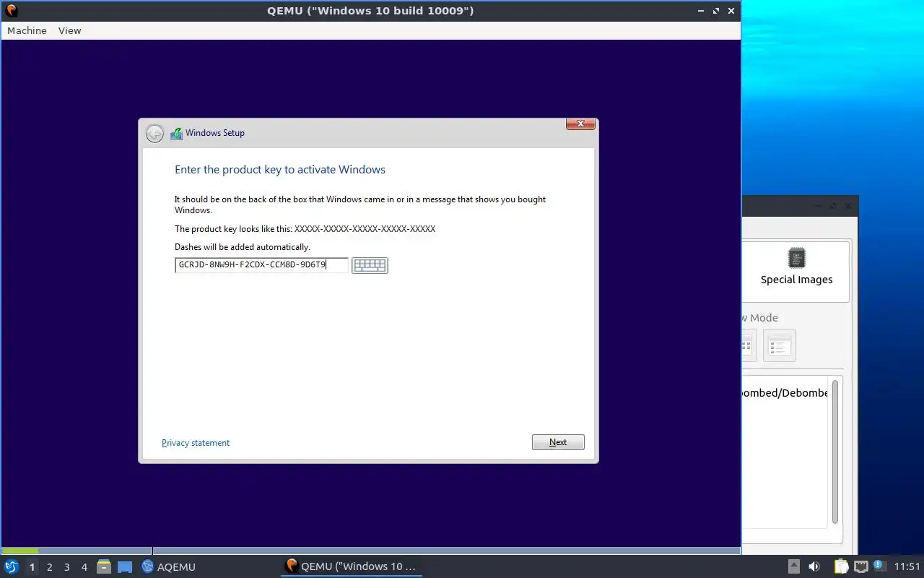The height and width of the screenshot is (578, 924).
Task: Switch to workspace 1 in the pager
Action: tap(32, 567)
